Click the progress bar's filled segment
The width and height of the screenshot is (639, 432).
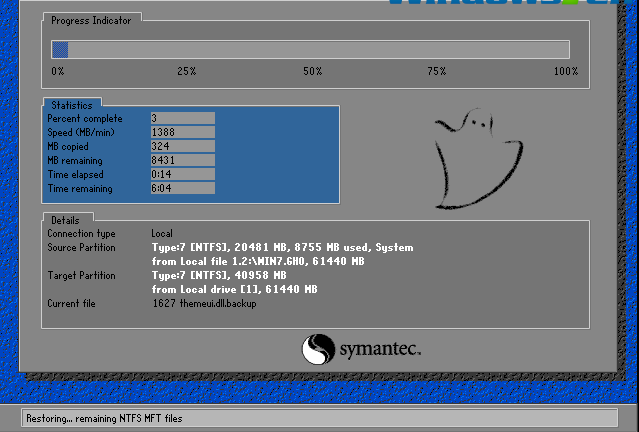click(60, 49)
